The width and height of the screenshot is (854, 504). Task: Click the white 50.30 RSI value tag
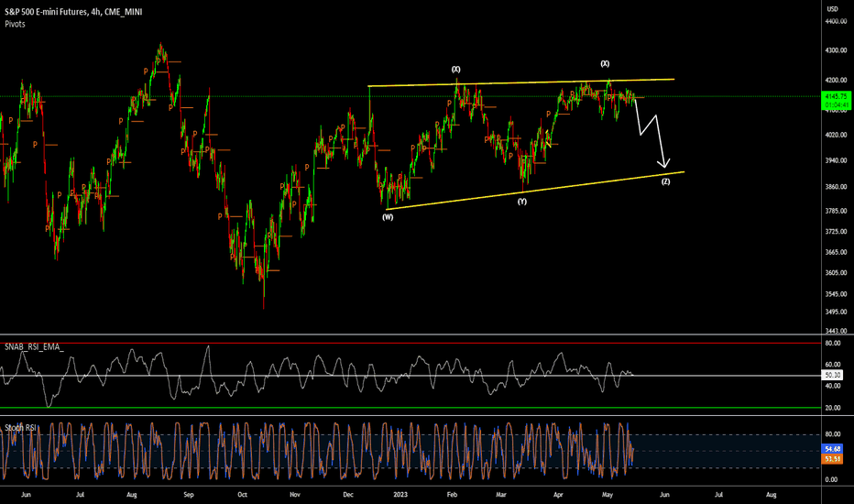832,375
